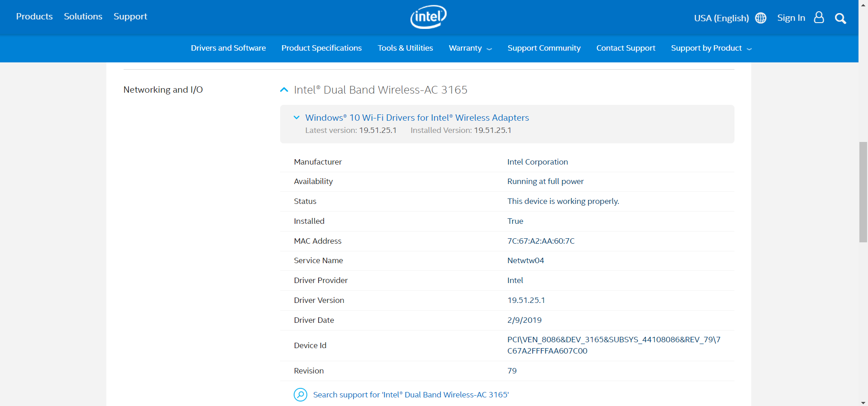Open Tools & Utilities page
868x406 pixels.
(x=405, y=48)
